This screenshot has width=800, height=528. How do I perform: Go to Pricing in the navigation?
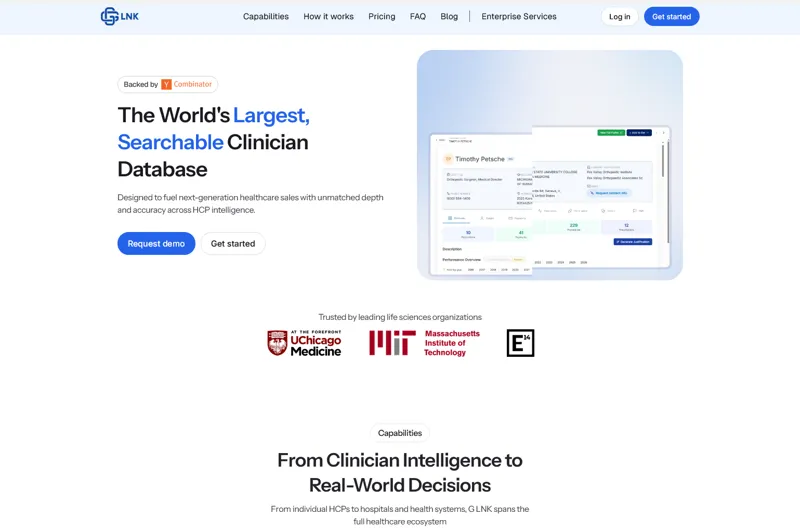pos(382,16)
